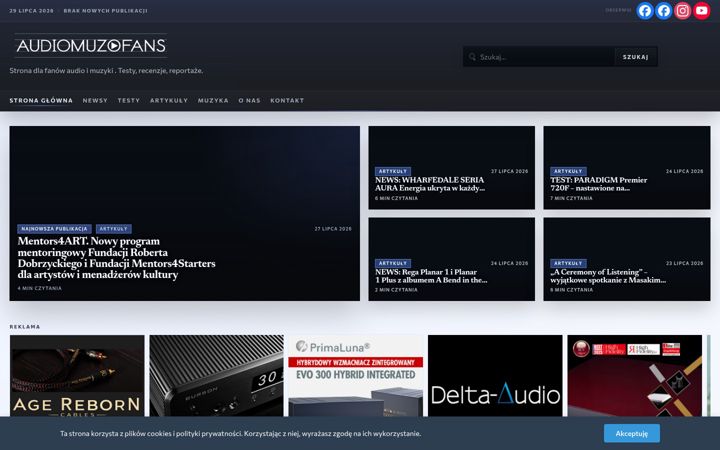This screenshot has width=720, height=450.
Task: Accept cookies with the Akceptuję button
Action: point(632,433)
